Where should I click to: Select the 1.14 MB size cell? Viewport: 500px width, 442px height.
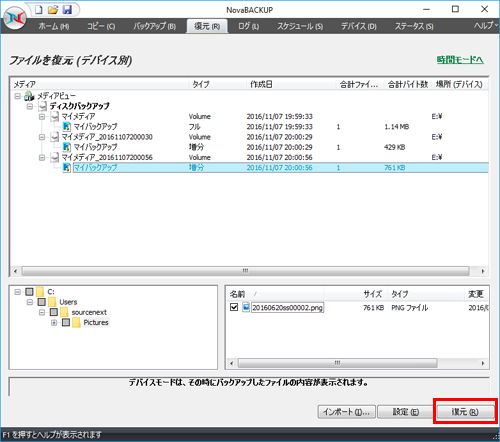397,127
